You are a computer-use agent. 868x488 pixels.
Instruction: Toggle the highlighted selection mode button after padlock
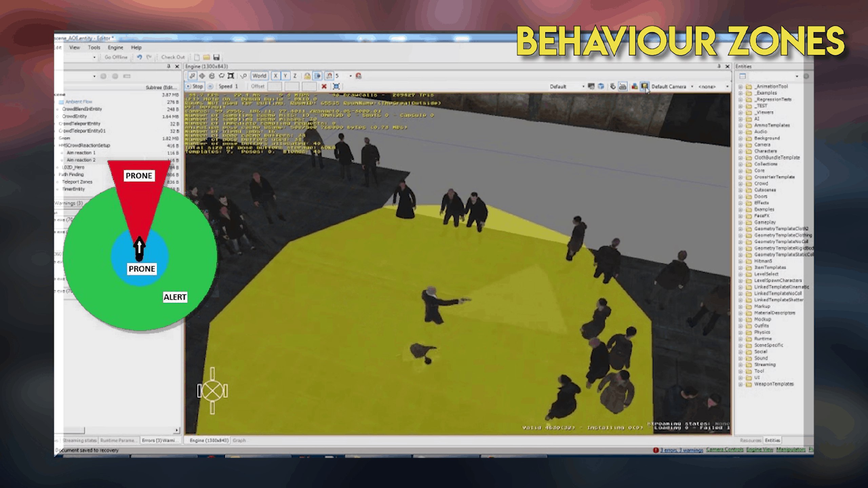[317, 76]
